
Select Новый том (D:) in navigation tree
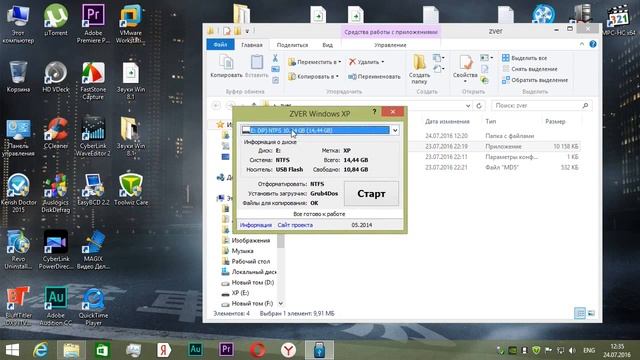[247, 282]
